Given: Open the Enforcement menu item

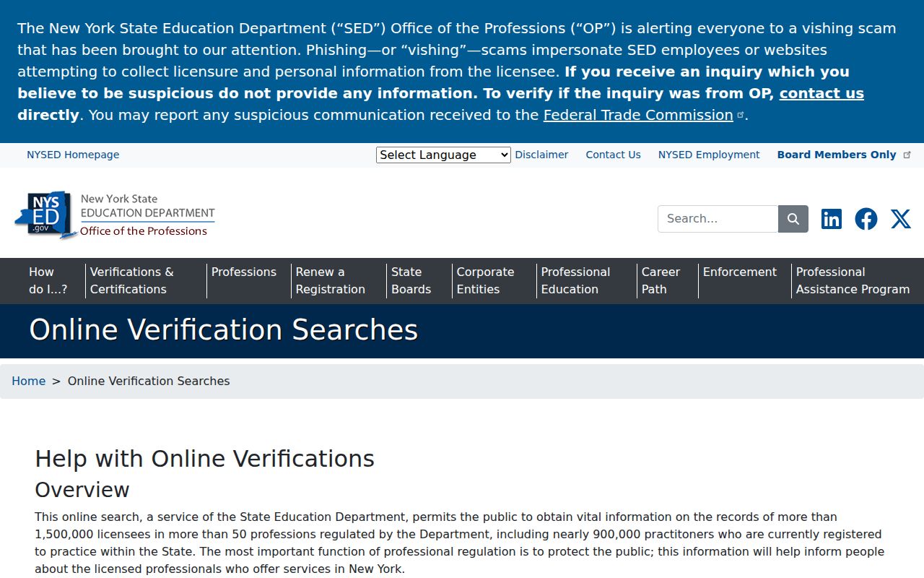Looking at the screenshot, I should [740, 272].
